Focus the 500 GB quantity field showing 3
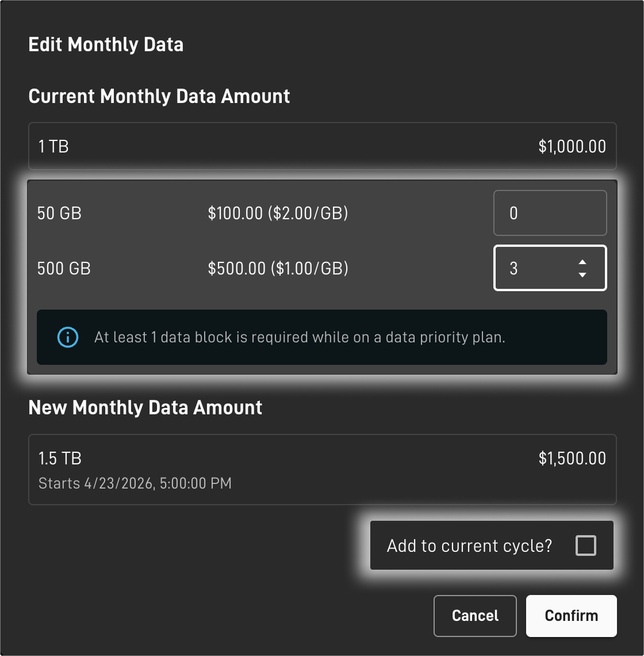644x656 pixels. (x=550, y=268)
